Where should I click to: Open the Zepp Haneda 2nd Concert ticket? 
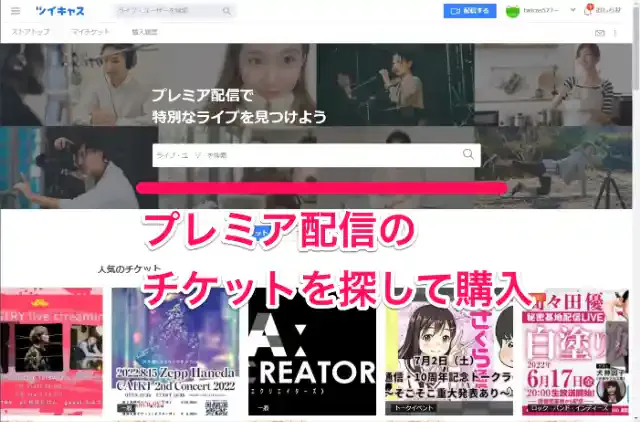point(175,352)
